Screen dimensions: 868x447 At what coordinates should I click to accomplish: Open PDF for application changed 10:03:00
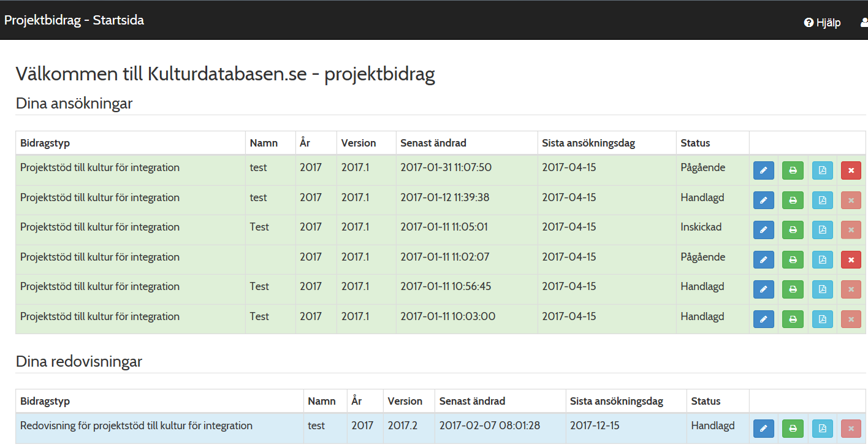(822, 319)
